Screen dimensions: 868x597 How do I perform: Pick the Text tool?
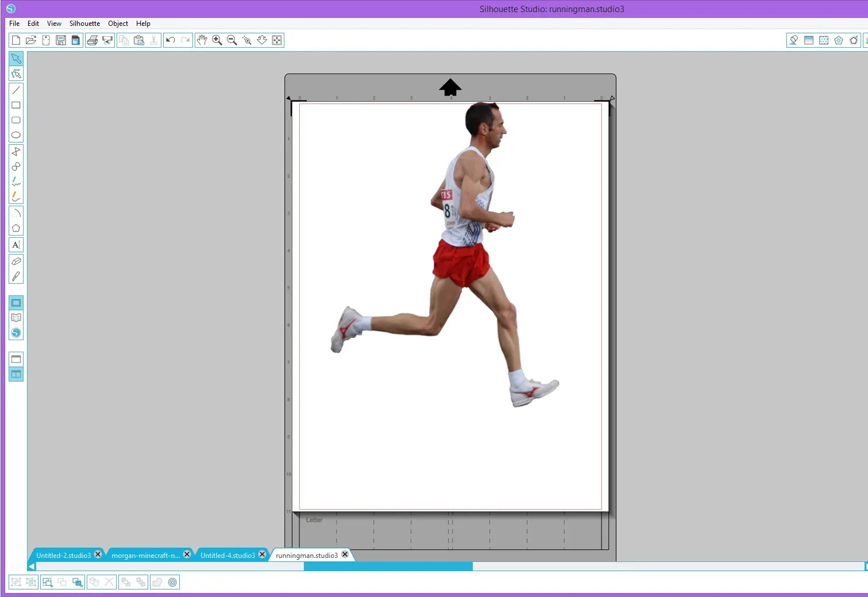click(x=16, y=244)
